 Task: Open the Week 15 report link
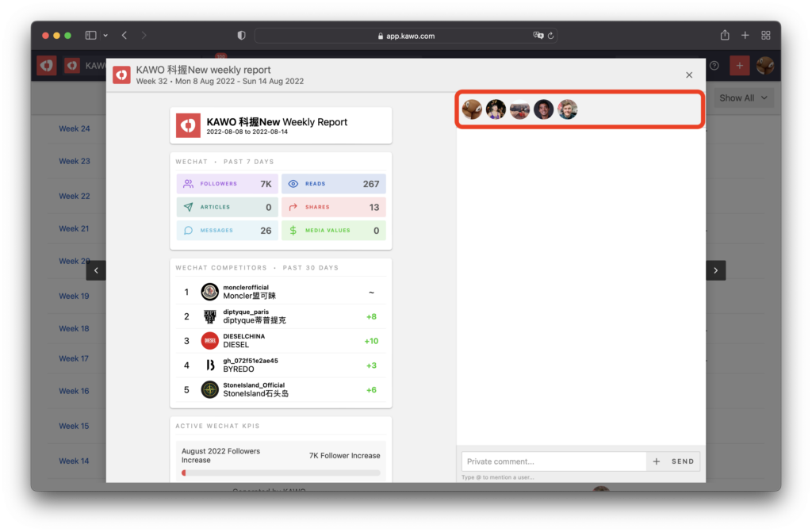(74, 426)
